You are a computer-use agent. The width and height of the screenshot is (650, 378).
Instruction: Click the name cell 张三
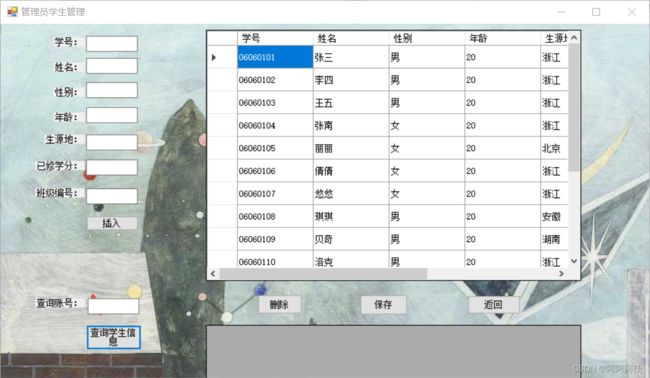351,57
